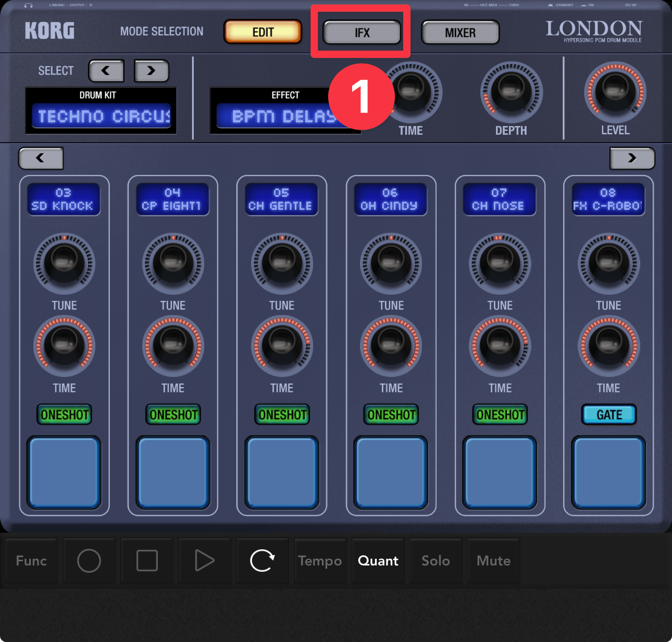Viewport: 672px width, 642px height.
Task: Select previous drum kit with left arrow
Action: coord(106,71)
